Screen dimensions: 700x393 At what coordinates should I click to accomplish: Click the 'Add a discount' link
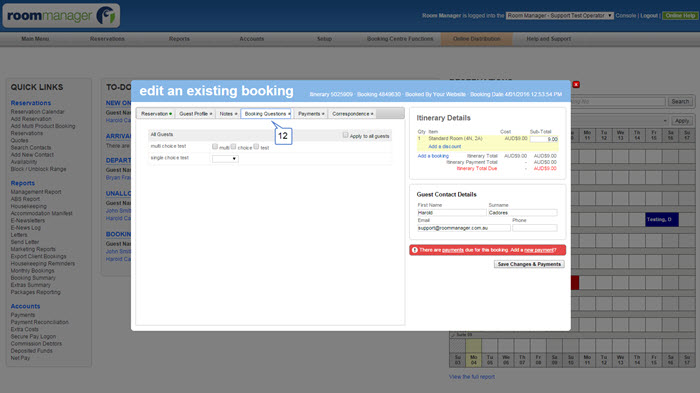point(445,146)
